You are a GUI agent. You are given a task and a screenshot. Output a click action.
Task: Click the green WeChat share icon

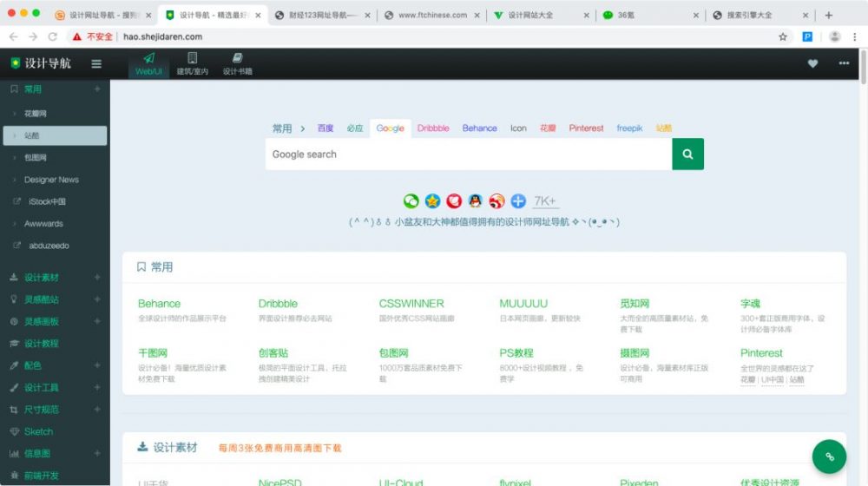point(411,201)
